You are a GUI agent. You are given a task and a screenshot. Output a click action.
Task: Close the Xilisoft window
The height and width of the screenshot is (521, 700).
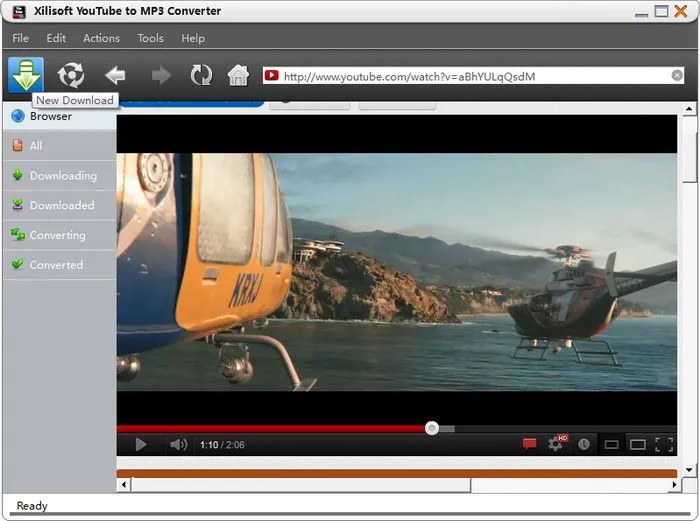point(681,11)
